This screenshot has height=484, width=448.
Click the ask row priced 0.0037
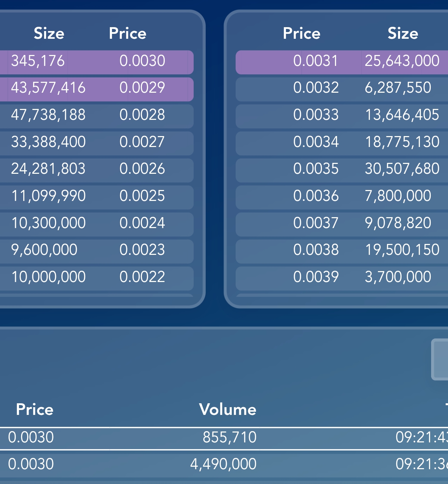click(x=342, y=225)
